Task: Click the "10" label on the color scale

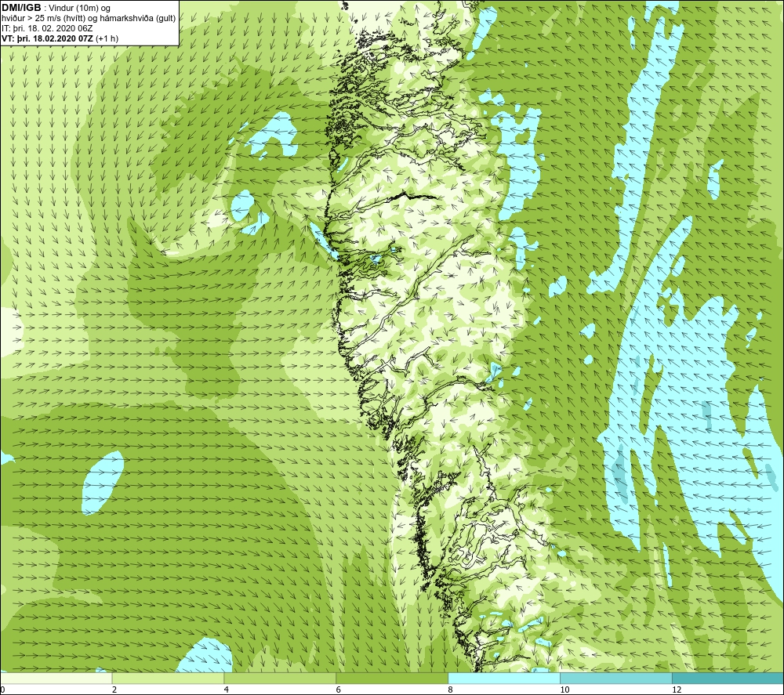Action: click(564, 690)
